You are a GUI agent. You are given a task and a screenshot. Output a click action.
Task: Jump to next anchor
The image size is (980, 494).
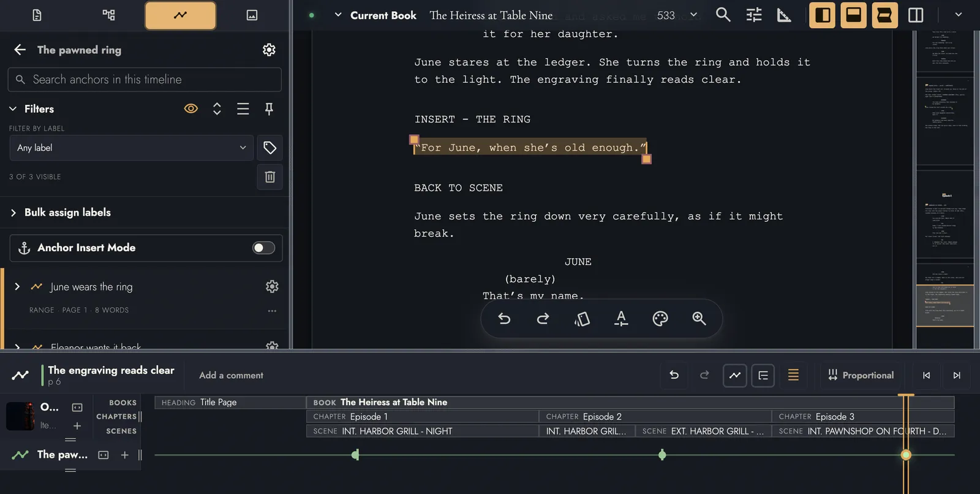click(957, 375)
